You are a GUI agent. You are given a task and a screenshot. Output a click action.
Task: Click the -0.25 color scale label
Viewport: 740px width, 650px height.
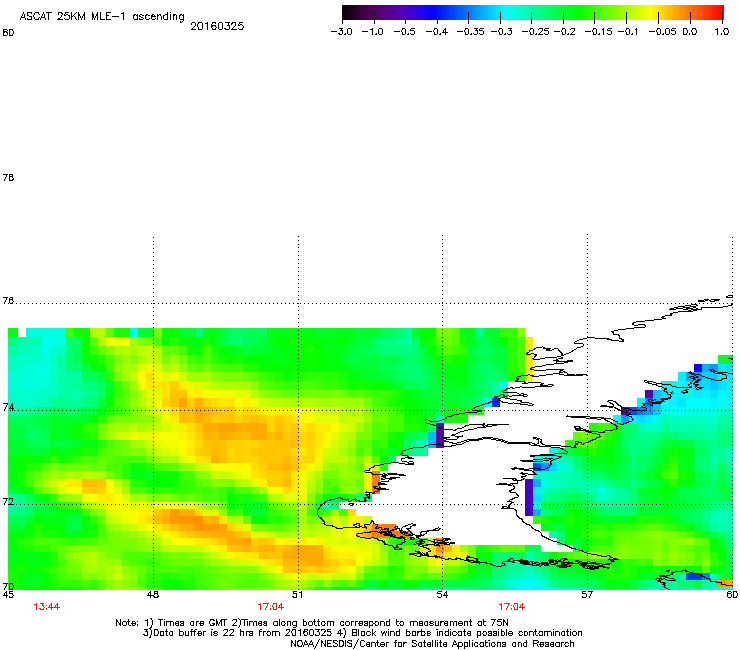click(535, 32)
